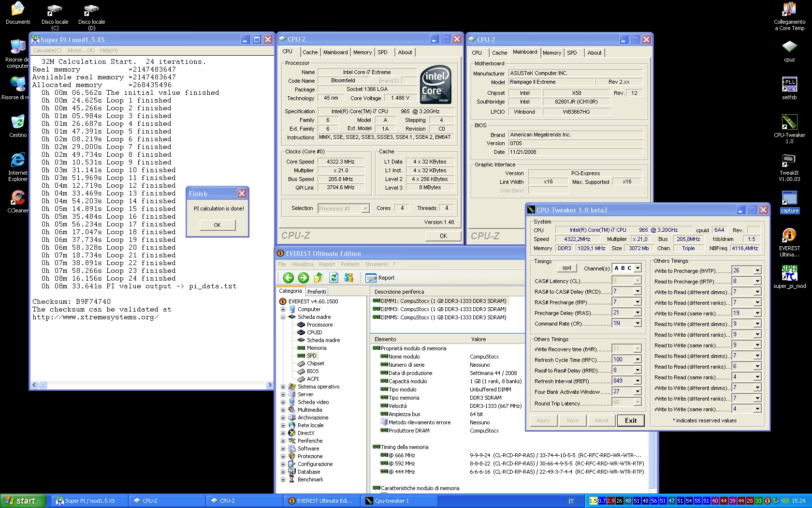Open the Four Bank Activate Window dropdown

pos(638,391)
